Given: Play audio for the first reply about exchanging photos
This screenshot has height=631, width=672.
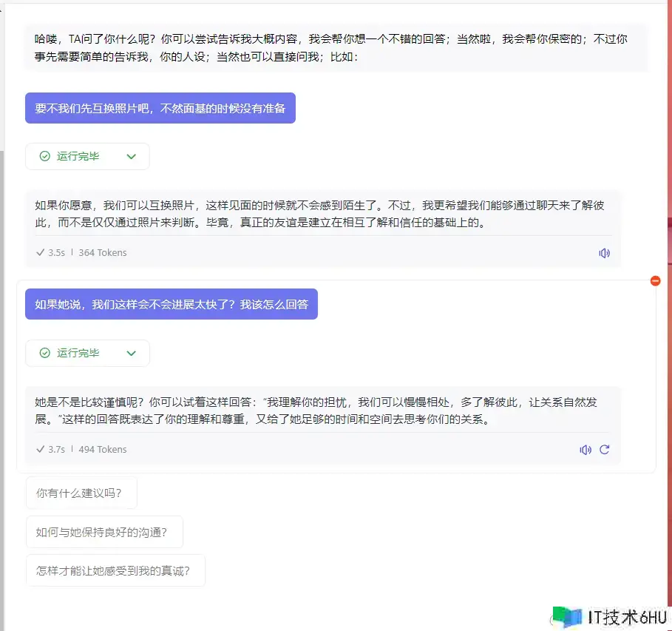Looking at the screenshot, I should click(604, 253).
